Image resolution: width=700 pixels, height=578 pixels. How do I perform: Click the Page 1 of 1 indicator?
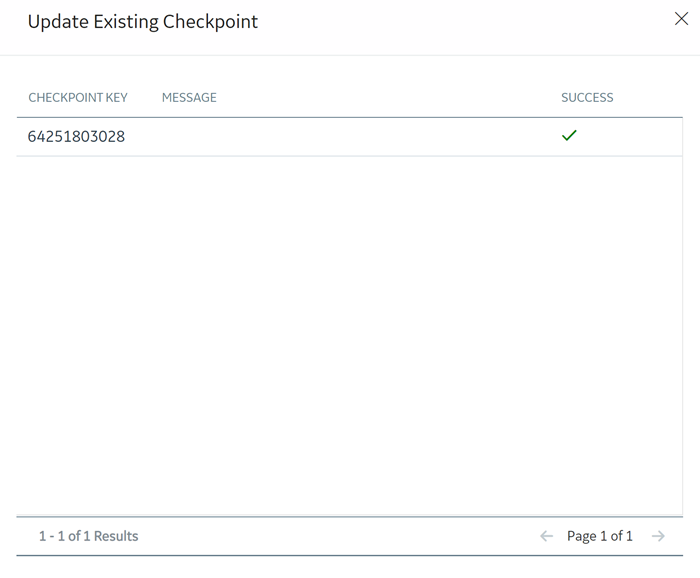[600, 536]
